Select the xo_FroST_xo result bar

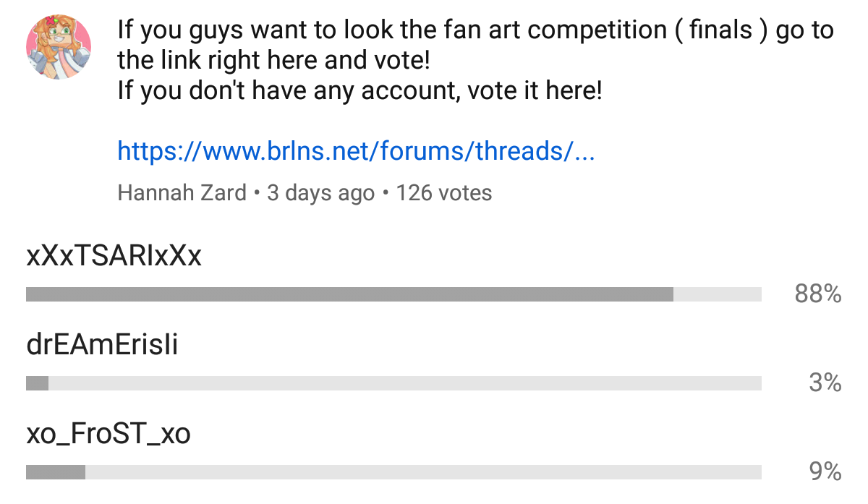pos(393,472)
